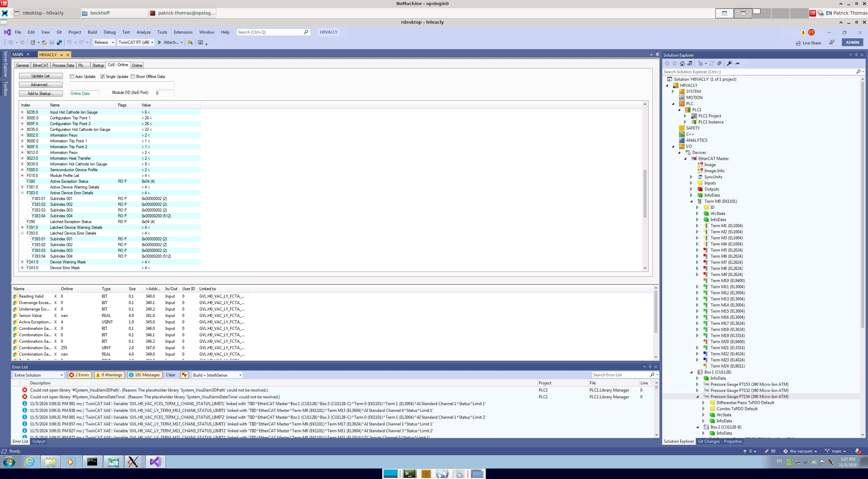Image resolution: width=868 pixels, height=479 pixels.
Task: Switch Solution Explorer views icon
Action: (x=690, y=63)
